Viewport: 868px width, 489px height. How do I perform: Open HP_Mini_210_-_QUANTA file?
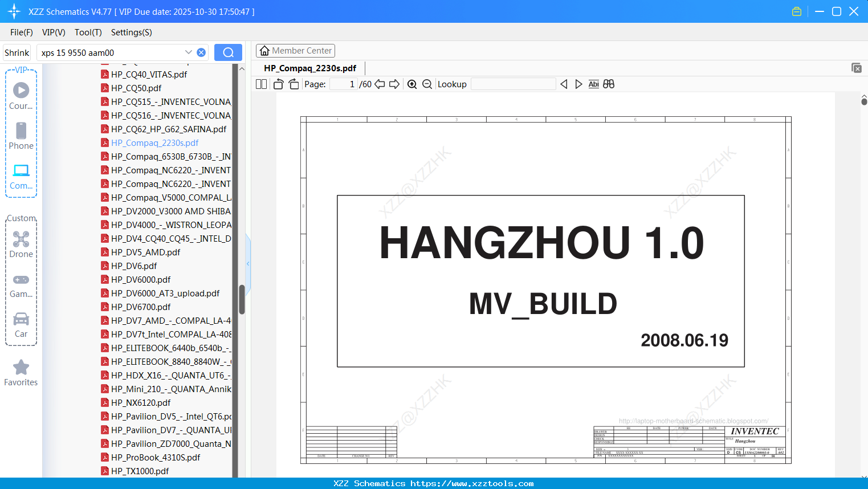click(x=166, y=389)
